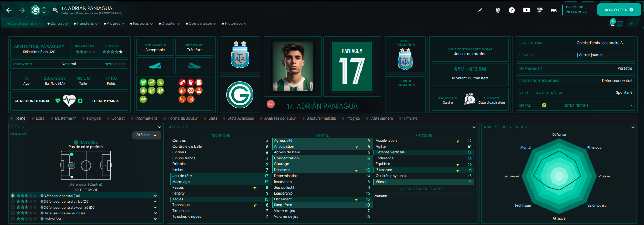Open the Forme du Joueur tab
This screenshot has height=225, width=644.
tap(183, 118)
